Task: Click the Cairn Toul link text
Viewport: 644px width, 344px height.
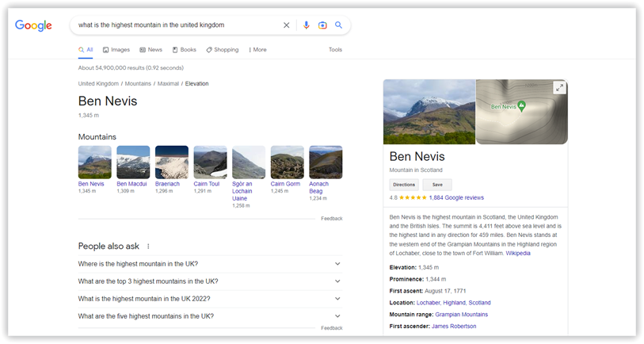Action: click(207, 184)
